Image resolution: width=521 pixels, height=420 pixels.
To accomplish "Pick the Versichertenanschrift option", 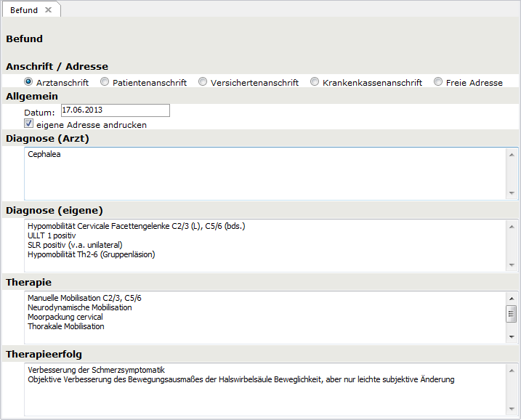I will [203, 82].
